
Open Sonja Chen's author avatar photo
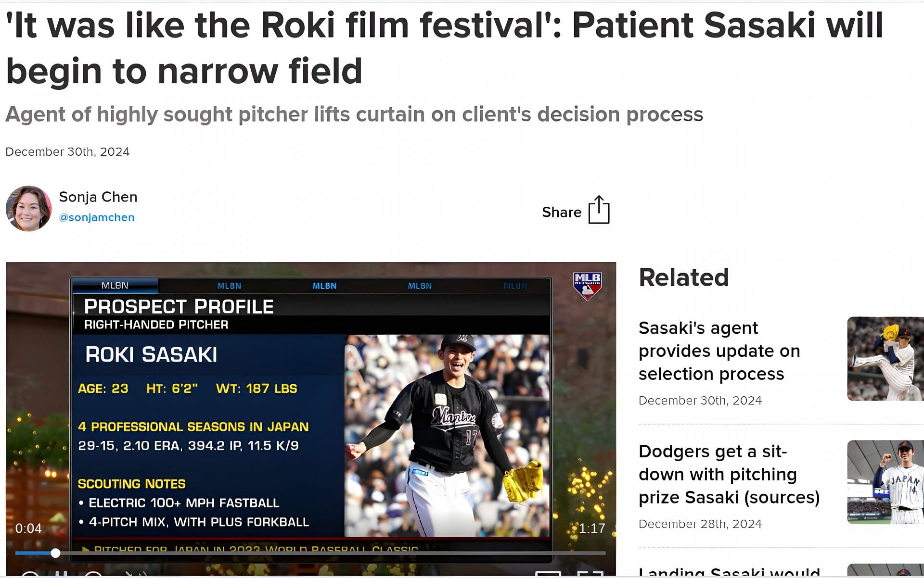(x=28, y=209)
